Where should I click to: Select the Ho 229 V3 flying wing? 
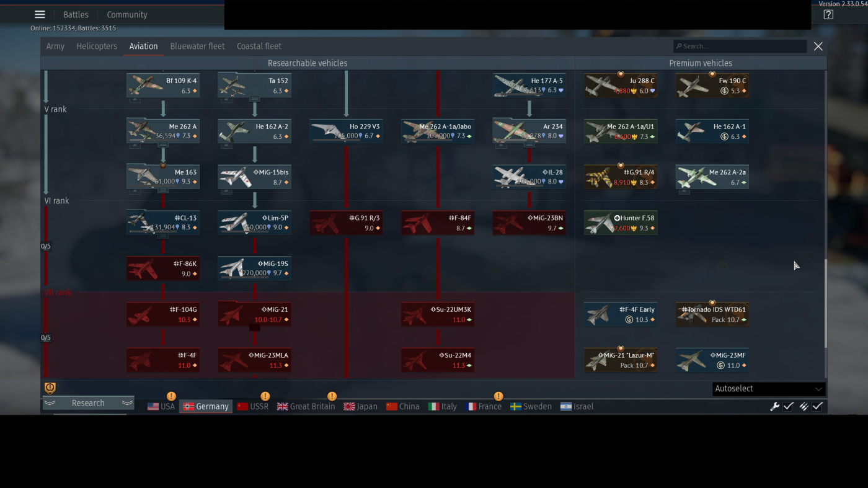pos(346,131)
